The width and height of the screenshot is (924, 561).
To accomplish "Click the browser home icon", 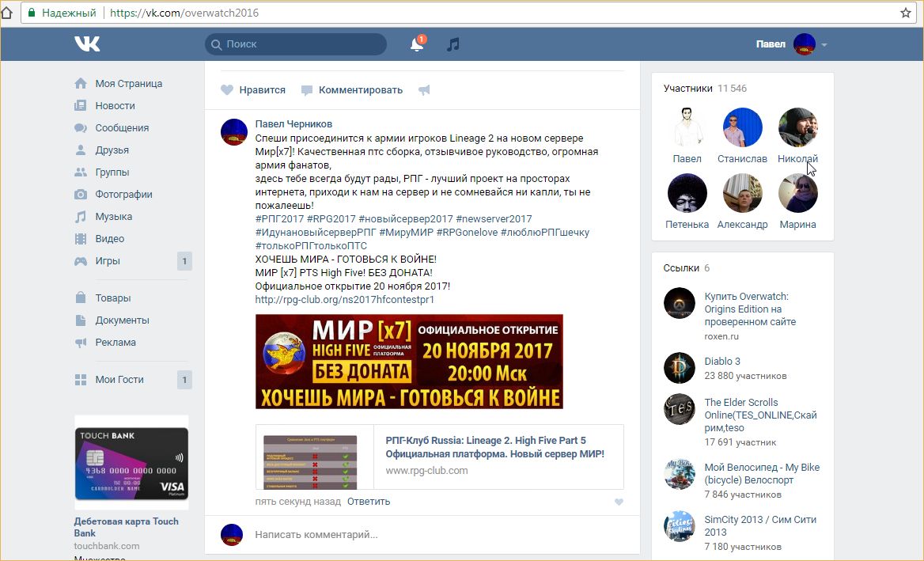I will 6,13.
